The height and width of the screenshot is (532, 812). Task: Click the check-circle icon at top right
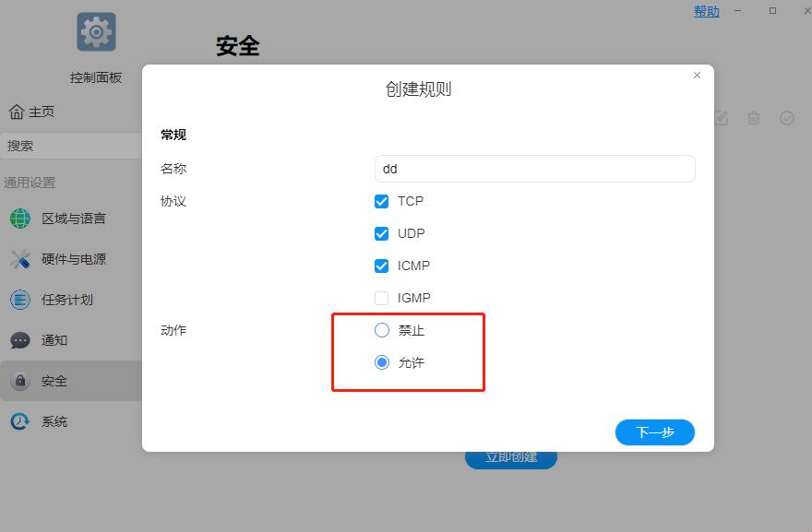coord(787,118)
